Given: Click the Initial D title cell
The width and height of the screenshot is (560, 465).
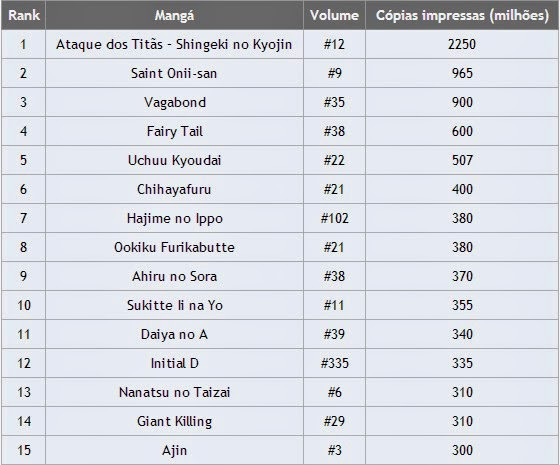Looking at the screenshot, I should 174,363.
